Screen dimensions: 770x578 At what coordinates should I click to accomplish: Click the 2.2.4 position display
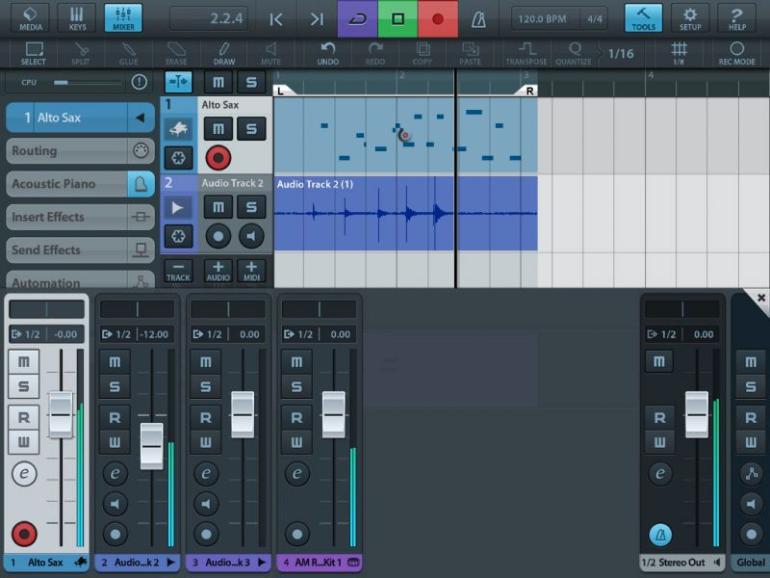click(209, 19)
